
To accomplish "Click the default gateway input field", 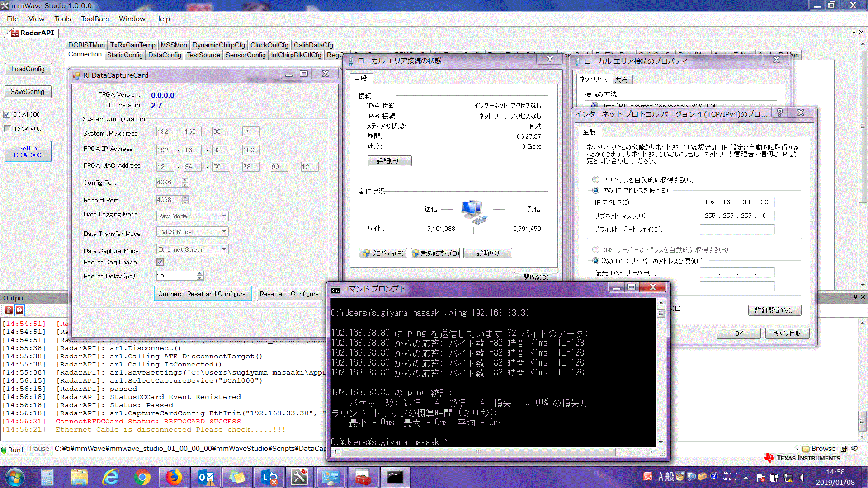I will click(737, 230).
